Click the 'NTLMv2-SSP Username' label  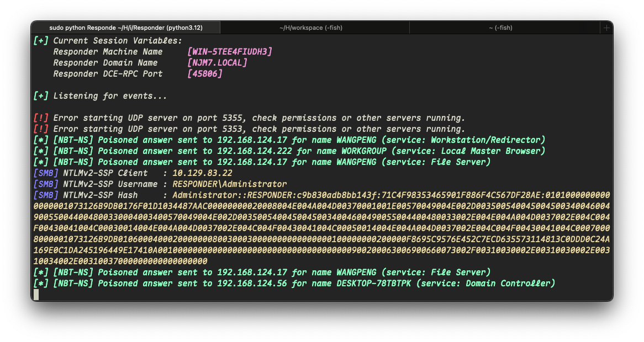tap(110, 184)
